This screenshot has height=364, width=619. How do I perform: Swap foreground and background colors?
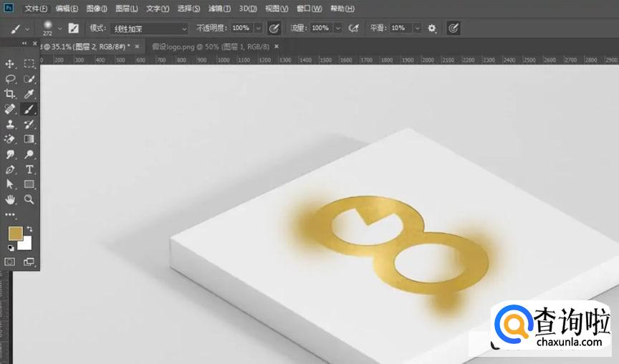point(29,229)
